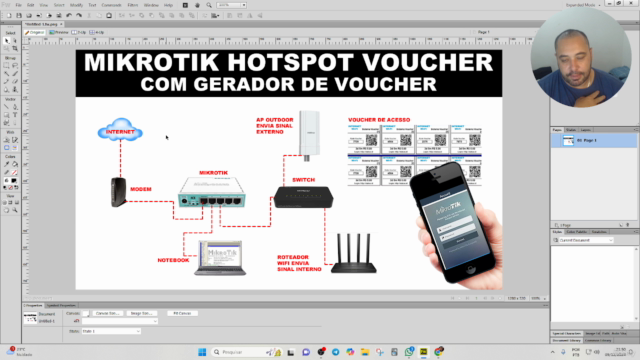The height and width of the screenshot is (360, 640).
Task: Switch to the Layers tab
Action: click(586, 130)
